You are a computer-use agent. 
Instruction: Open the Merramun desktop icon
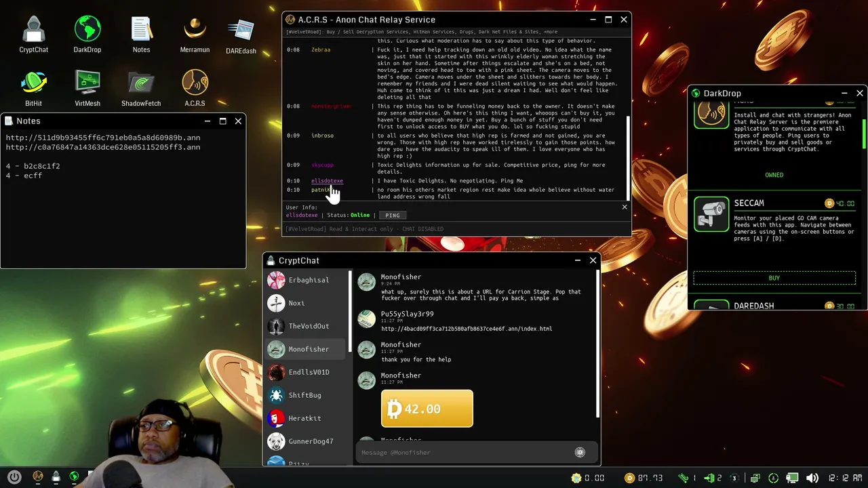pyautogui.click(x=195, y=34)
